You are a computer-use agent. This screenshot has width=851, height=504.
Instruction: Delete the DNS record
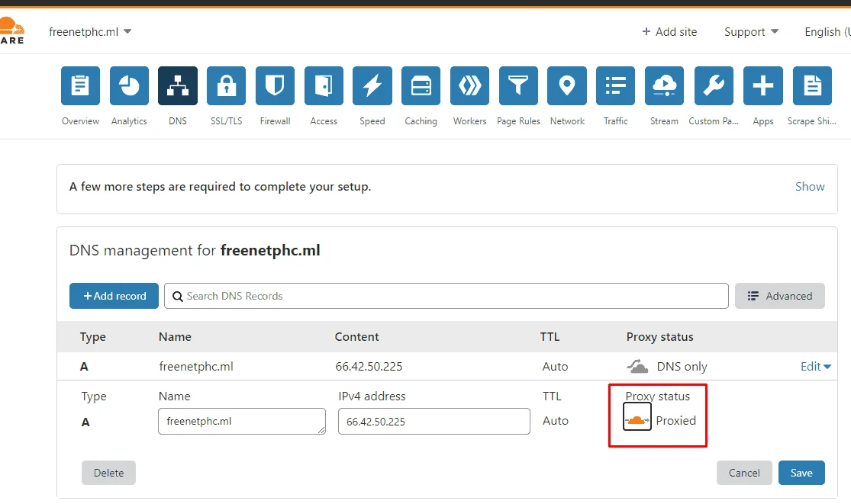[x=108, y=473]
